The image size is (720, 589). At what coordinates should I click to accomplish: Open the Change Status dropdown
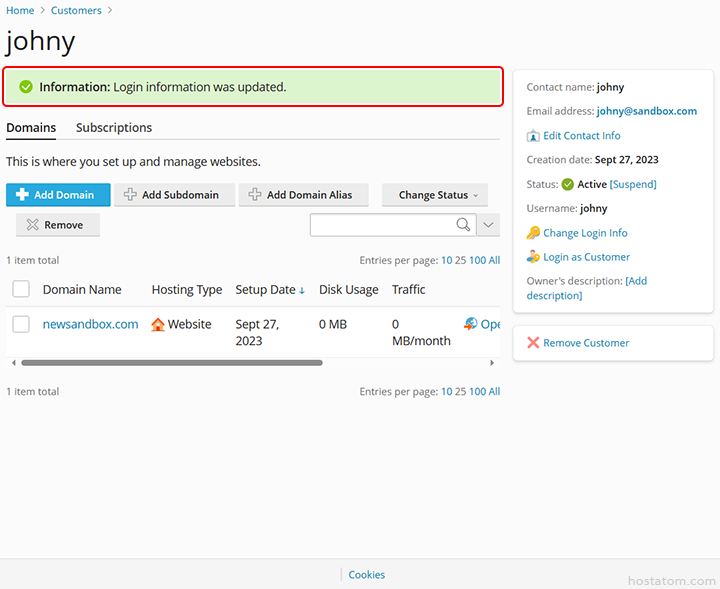tap(434, 195)
